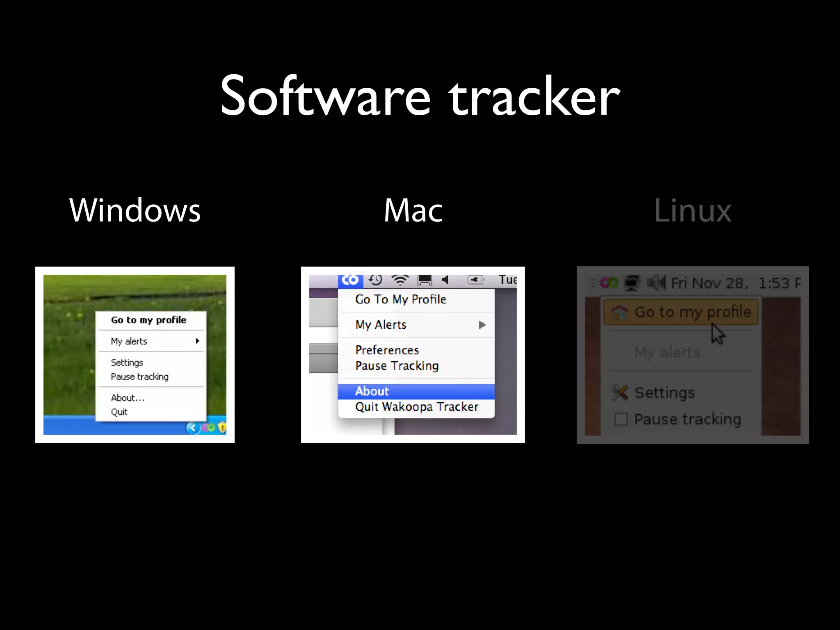Click the Linux network monitor panel icon

(632, 283)
